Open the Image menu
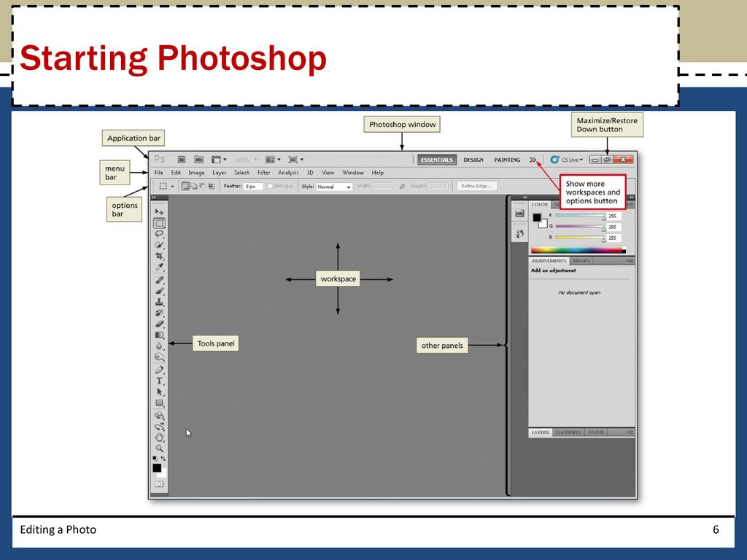Image resolution: width=747 pixels, height=560 pixels. pos(196,173)
